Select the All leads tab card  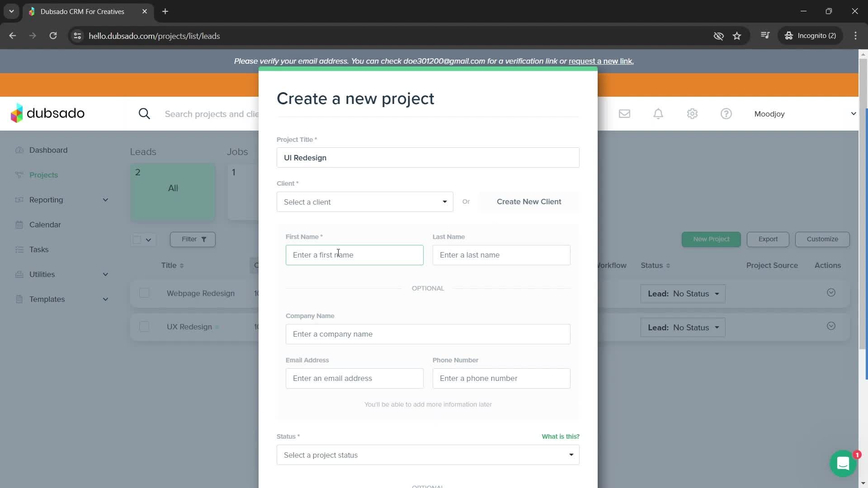point(173,192)
